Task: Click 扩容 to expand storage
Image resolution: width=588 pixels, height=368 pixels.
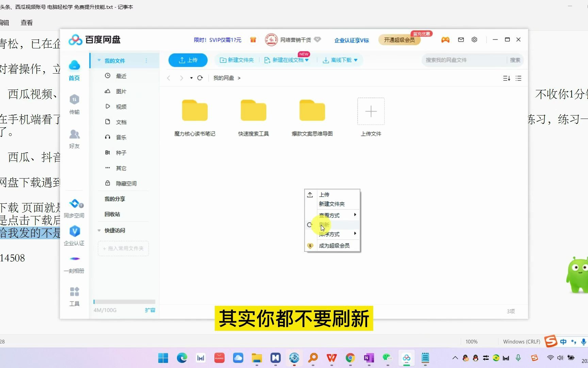Action: coord(150,310)
